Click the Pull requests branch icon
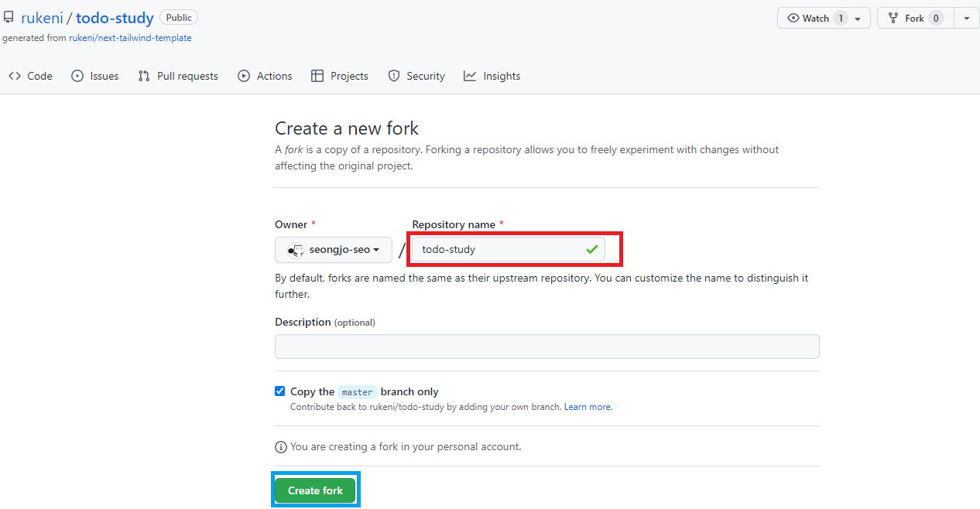Screen dimensions: 980x509 [144, 76]
